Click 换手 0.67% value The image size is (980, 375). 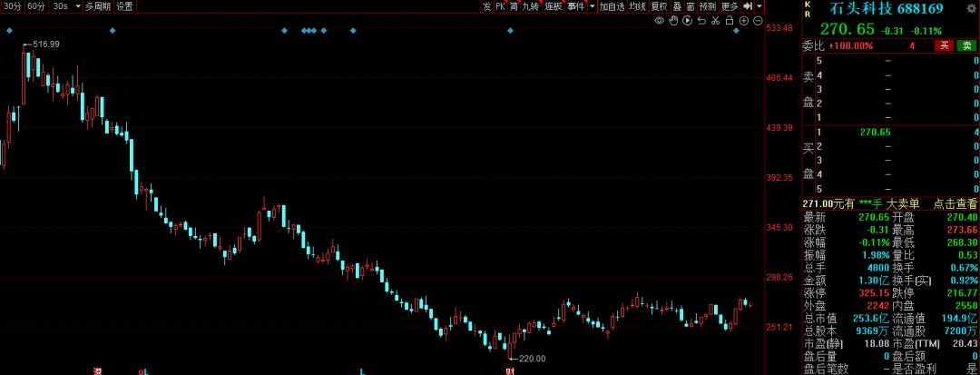tap(963, 268)
